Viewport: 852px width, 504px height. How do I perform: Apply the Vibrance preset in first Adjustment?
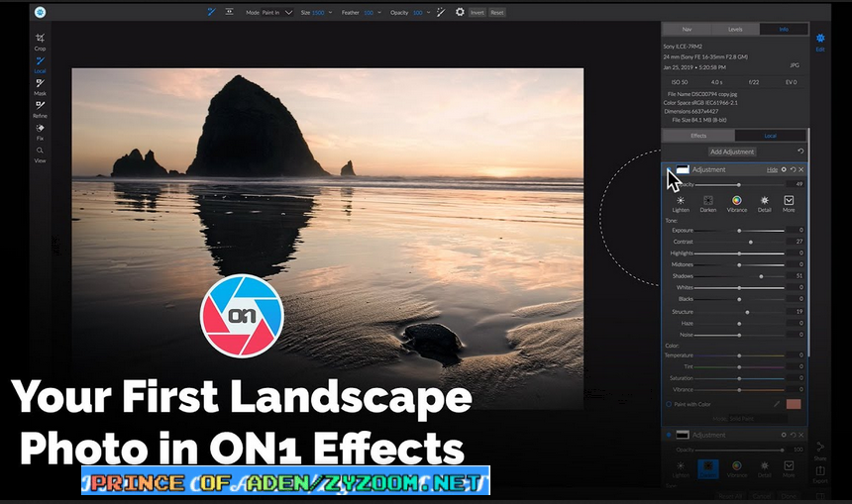click(x=737, y=204)
